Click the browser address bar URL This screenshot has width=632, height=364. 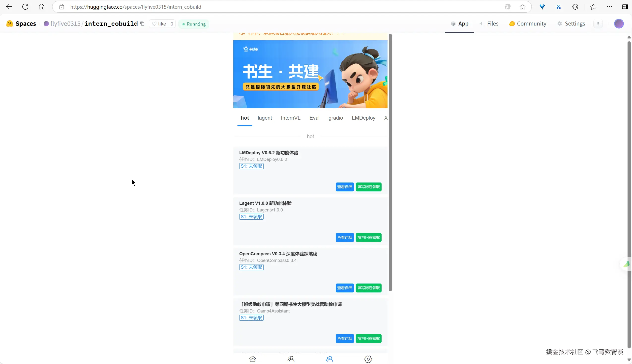pos(135,7)
